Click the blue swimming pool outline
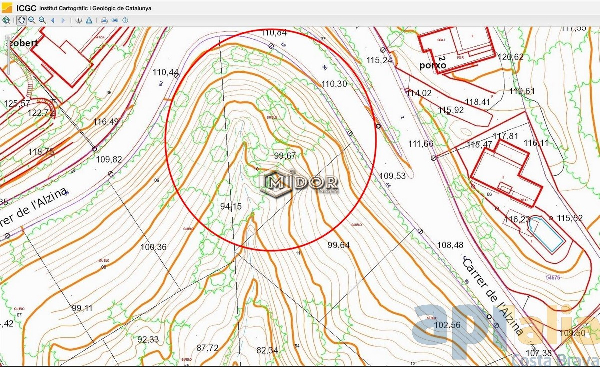 (546, 234)
